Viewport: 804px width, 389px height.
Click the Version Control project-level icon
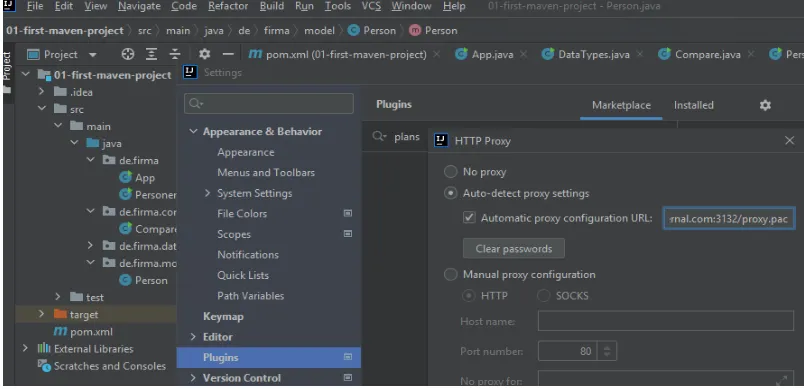(348, 378)
